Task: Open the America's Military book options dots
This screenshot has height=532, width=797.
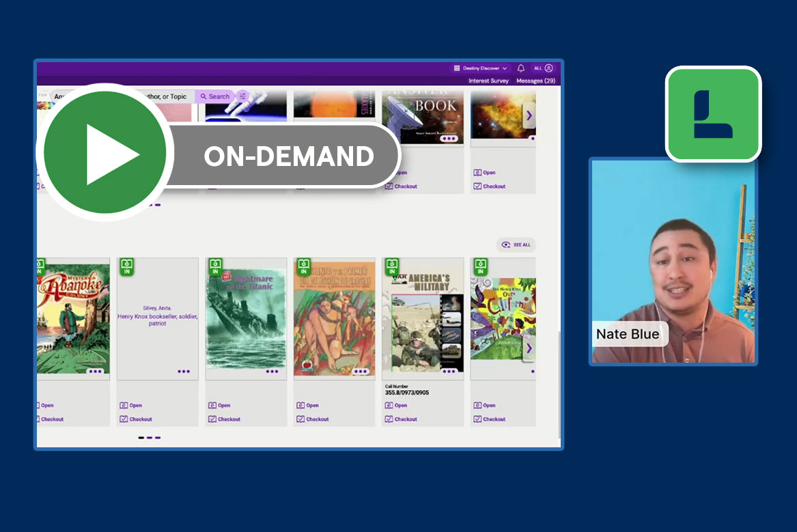Action: pos(449,372)
